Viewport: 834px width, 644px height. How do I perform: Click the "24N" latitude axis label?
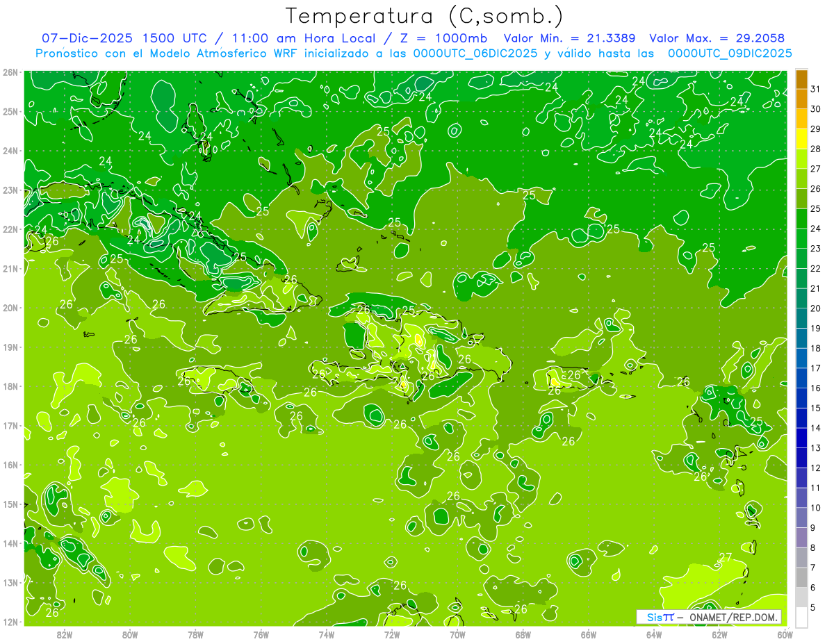pyautogui.click(x=10, y=150)
